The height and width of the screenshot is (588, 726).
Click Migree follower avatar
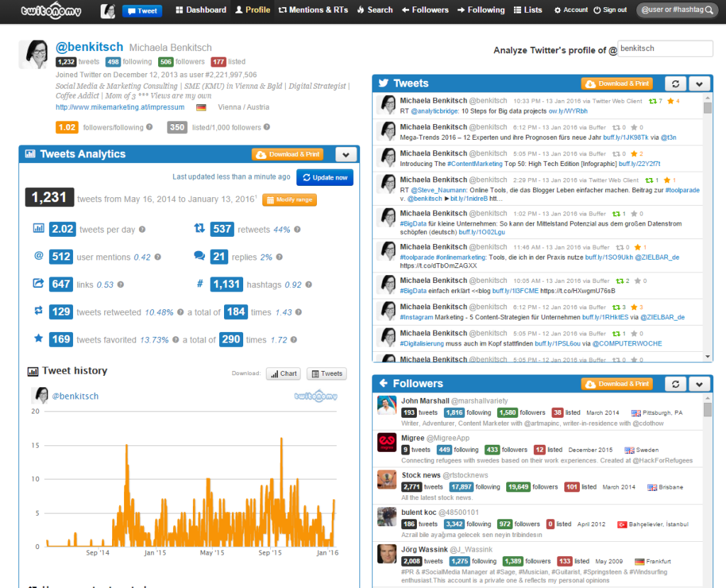[386, 443]
